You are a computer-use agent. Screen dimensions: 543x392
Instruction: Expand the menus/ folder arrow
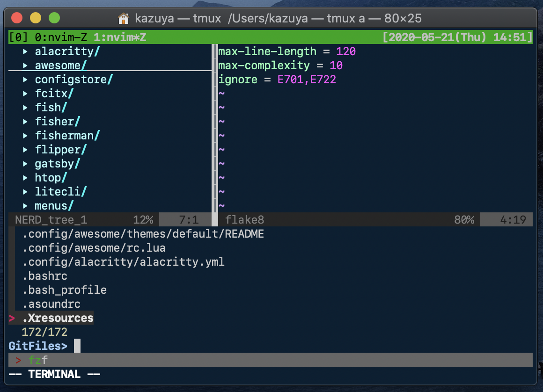[x=25, y=205]
